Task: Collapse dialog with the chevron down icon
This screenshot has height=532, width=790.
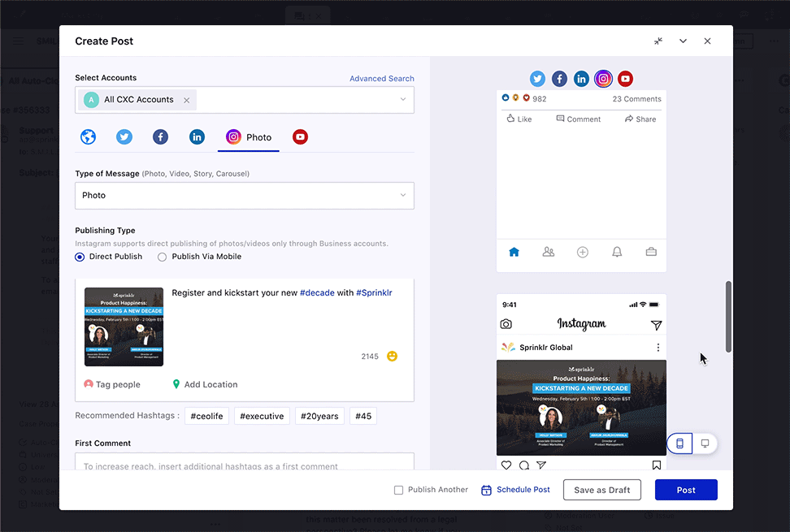Action: (683, 41)
